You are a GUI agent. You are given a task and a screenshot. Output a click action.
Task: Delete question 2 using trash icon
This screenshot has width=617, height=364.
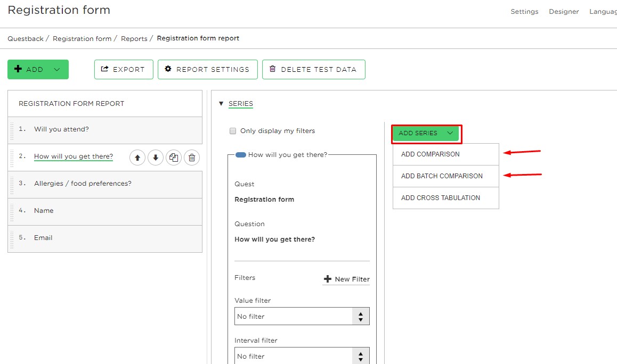click(192, 158)
